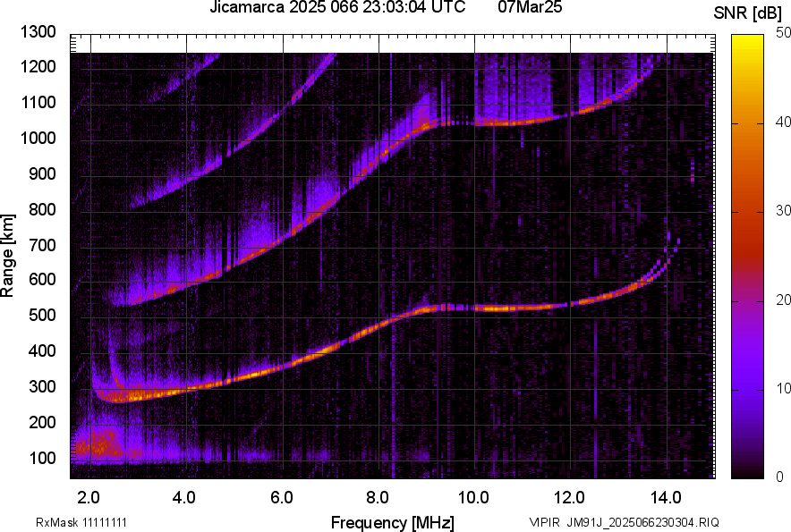Click the 2.0 frequency tick label
791x532 pixels.
[89, 497]
